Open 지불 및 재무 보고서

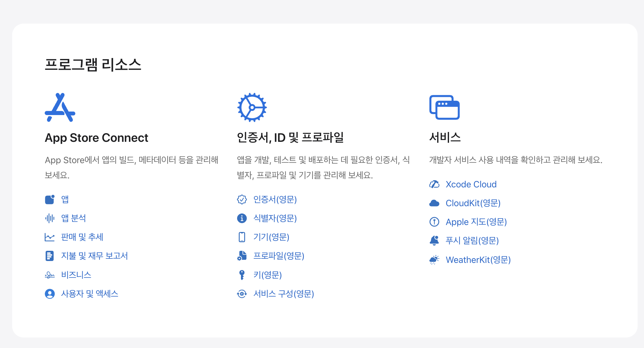94,256
